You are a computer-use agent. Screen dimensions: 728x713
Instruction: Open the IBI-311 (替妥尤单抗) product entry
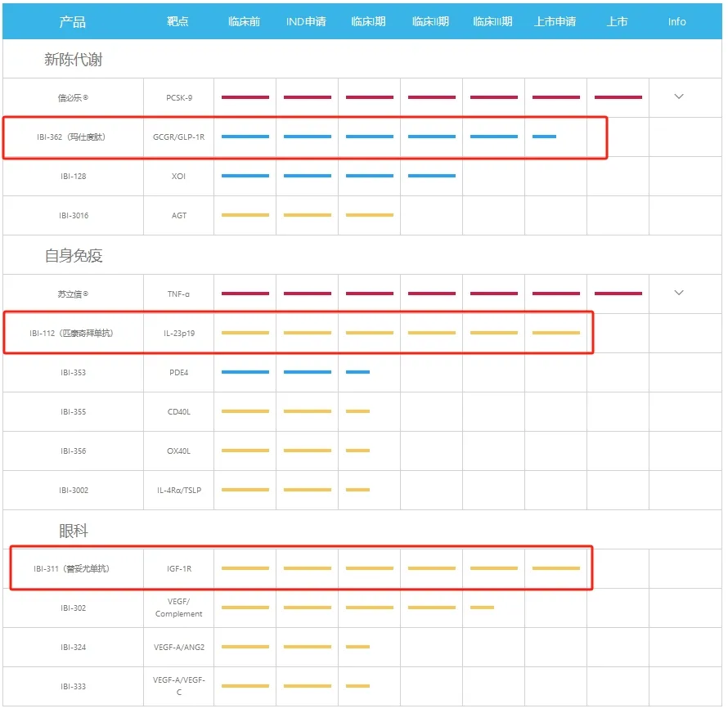pos(71,569)
